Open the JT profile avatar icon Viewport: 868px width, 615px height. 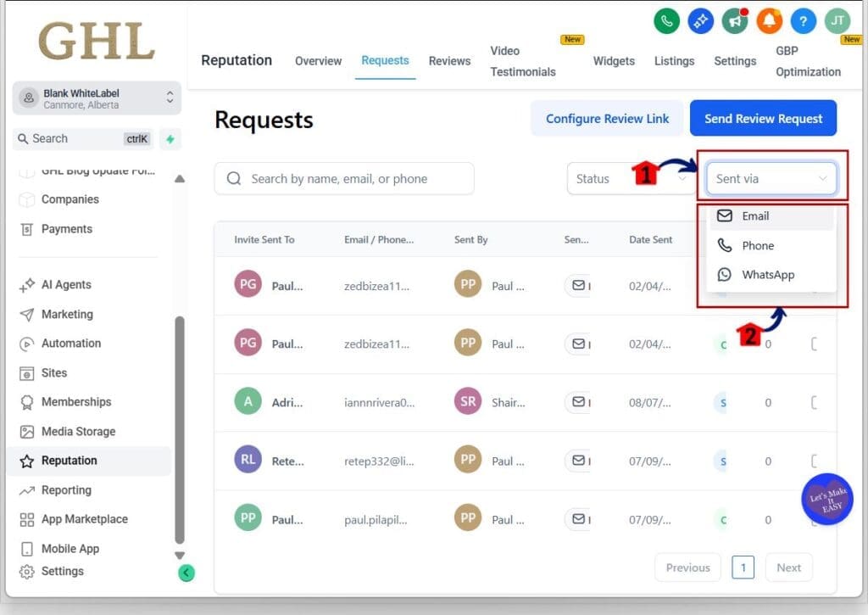point(837,20)
